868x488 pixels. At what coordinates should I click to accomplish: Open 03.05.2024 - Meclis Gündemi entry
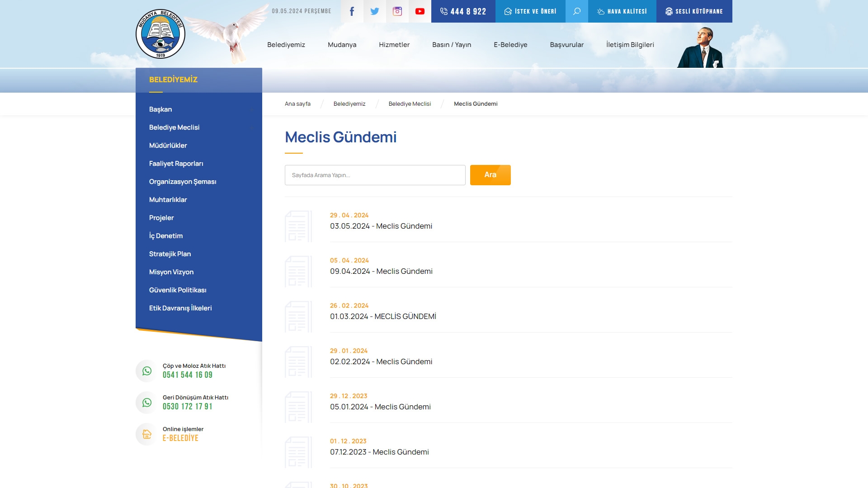(x=381, y=226)
